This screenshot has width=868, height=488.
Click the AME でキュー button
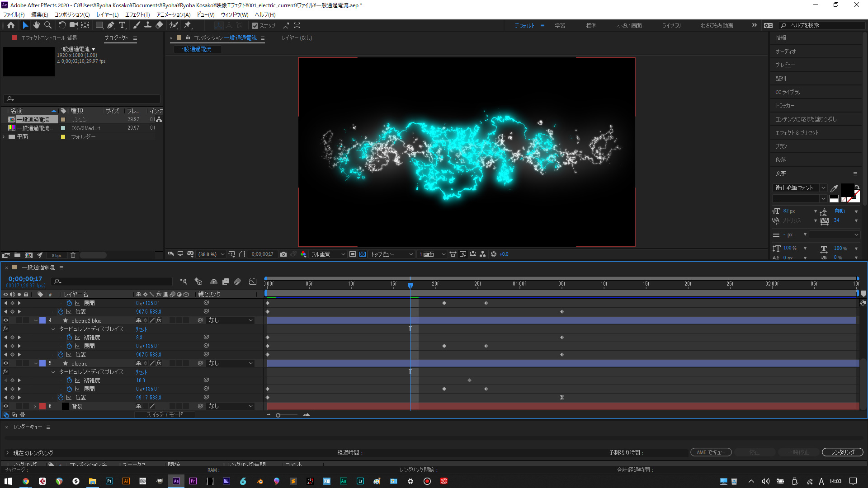tap(711, 452)
